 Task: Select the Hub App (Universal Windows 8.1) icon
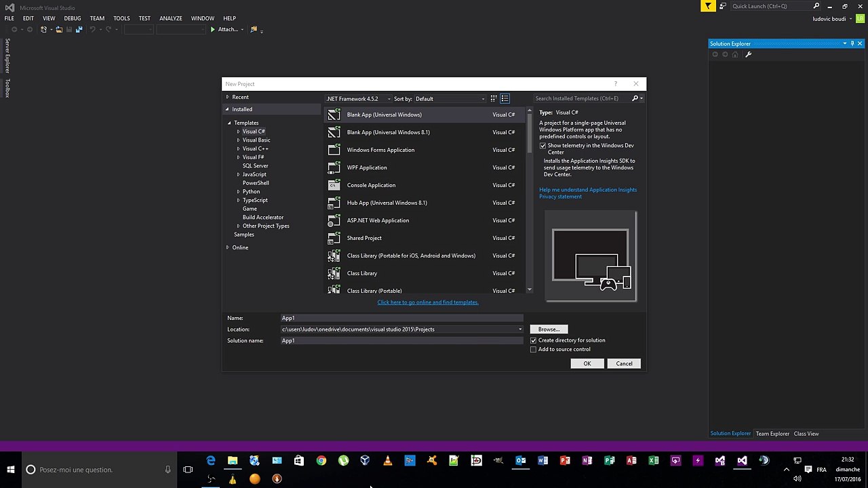(x=334, y=203)
